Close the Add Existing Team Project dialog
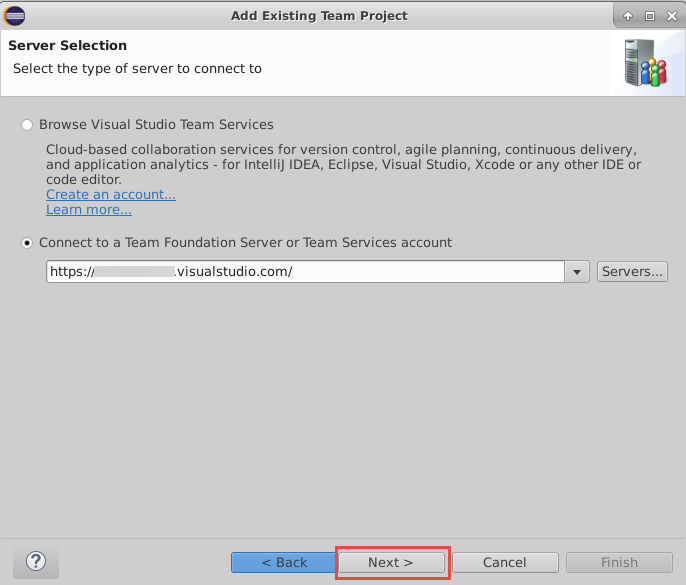Image resolution: width=686 pixels, height=585 pixels. 672,16
